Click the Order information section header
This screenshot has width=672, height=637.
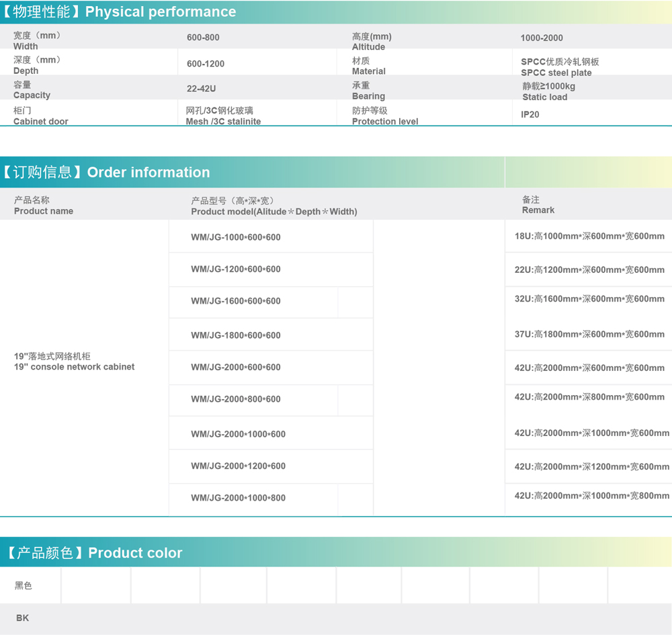tap(108, 173)
